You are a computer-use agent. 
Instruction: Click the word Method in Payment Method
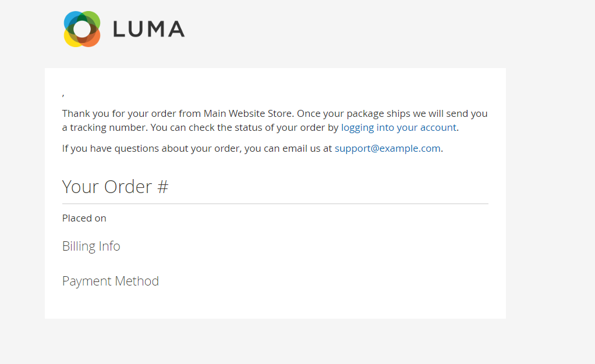pos(137,281)
